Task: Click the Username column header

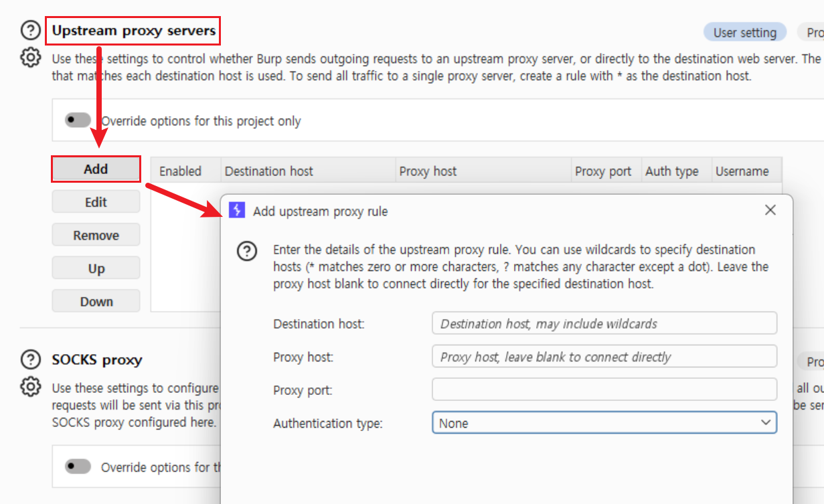Action: [747, 171]
